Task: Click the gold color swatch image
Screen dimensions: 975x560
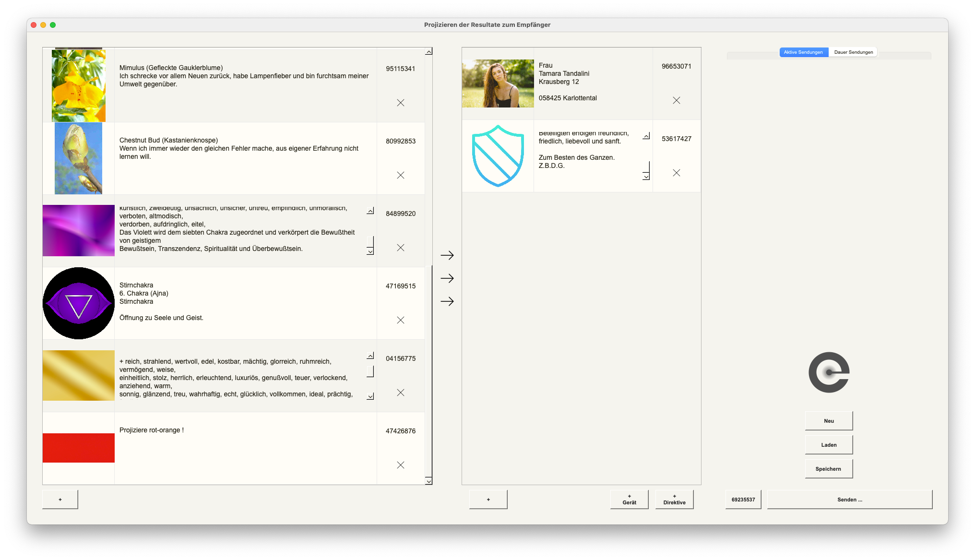Action: [79, 375]
